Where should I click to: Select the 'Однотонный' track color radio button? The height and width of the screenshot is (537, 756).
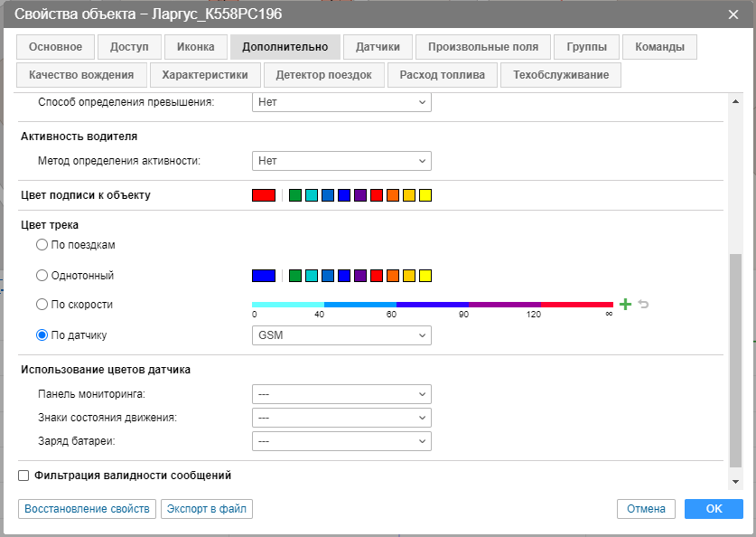[42, 276]
